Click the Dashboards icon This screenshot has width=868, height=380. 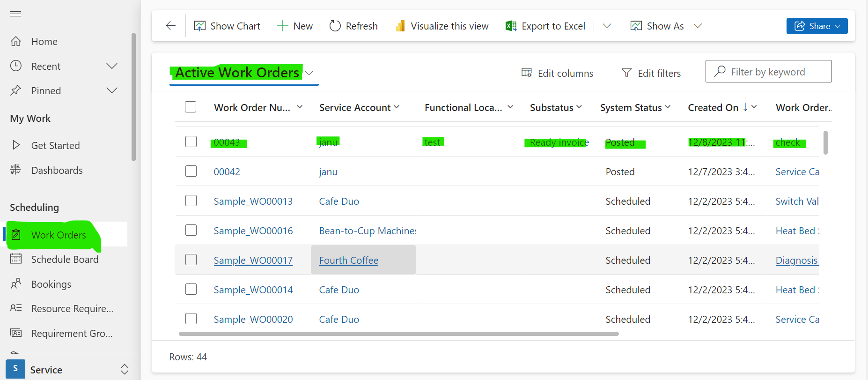pyautogui.click(x=16, y=170)
